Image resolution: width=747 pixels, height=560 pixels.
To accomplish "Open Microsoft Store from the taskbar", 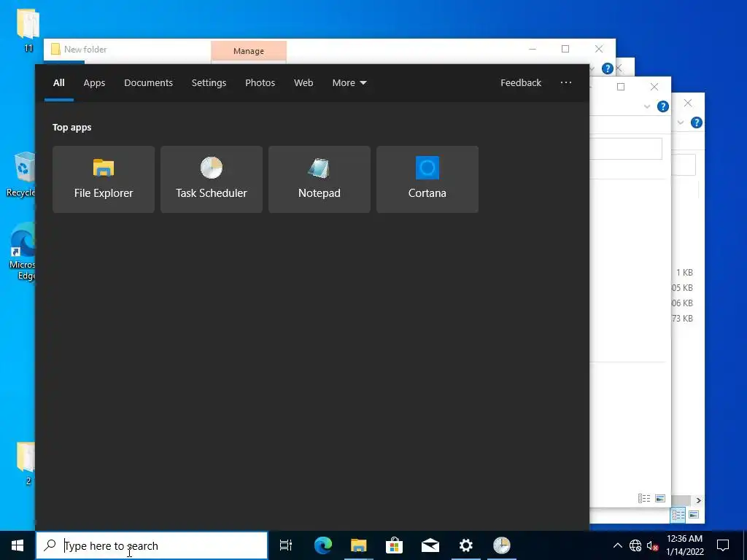I will click(395, 545).
